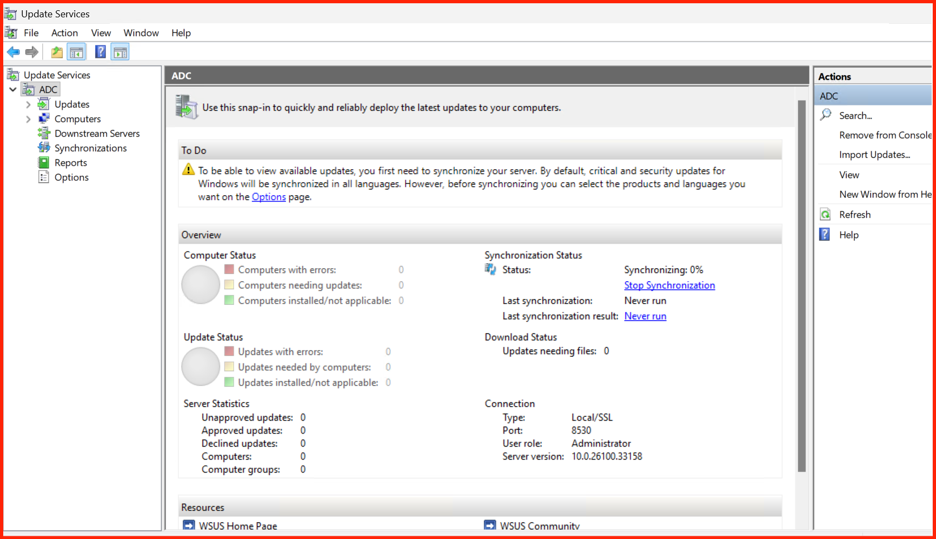Click Remove from Console action
Screen dimensions: 936x539
pyautogui.click(x=885, y=135)
